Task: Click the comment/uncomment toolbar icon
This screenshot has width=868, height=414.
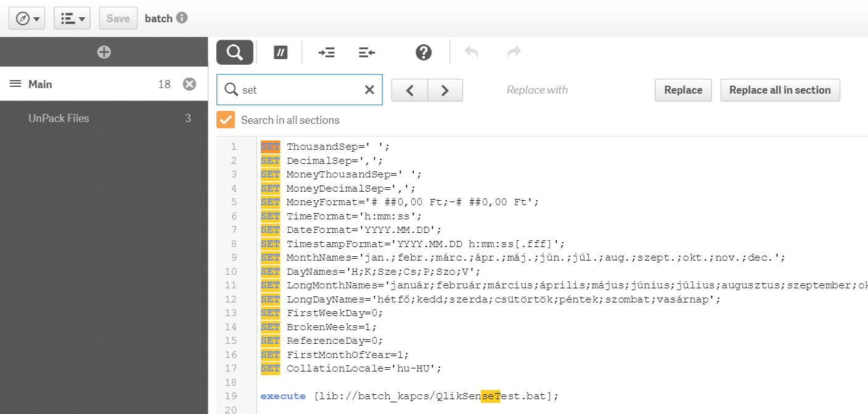Action: point(280,52)
